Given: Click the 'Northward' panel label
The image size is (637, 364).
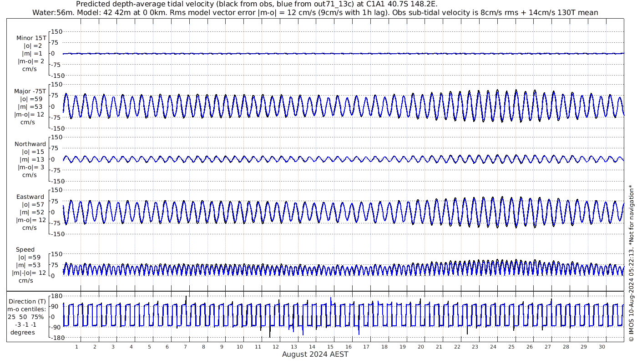Looking at the screenshot, I should [x=30, y=144].
